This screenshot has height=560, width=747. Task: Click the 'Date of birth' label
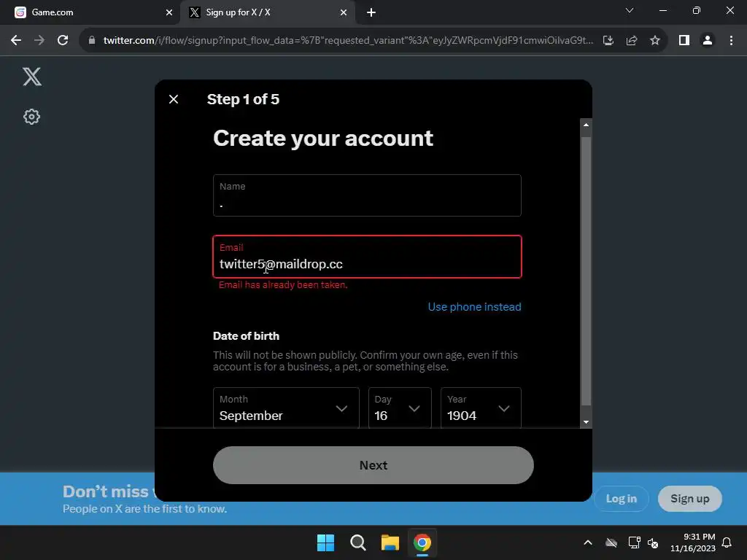pos(247,335)
